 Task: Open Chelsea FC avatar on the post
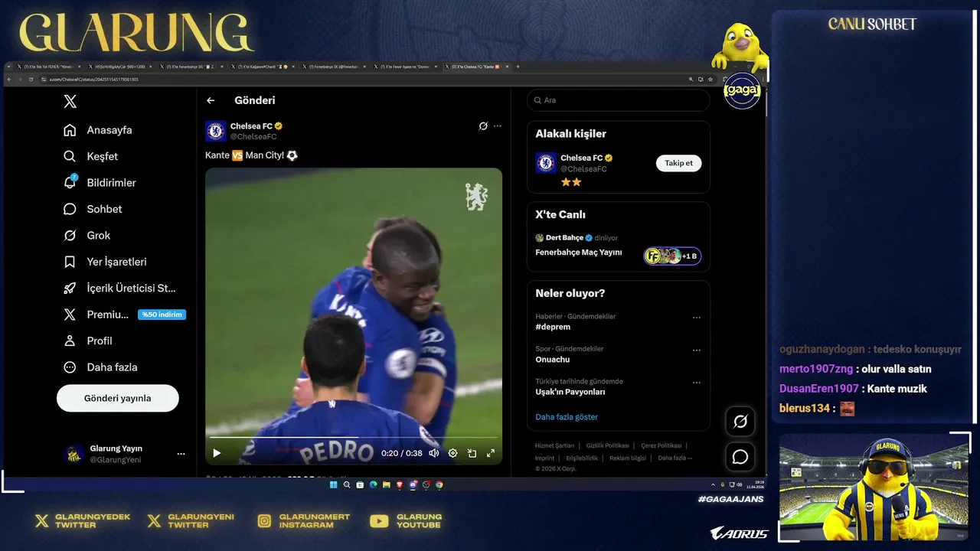pos(216,131)
